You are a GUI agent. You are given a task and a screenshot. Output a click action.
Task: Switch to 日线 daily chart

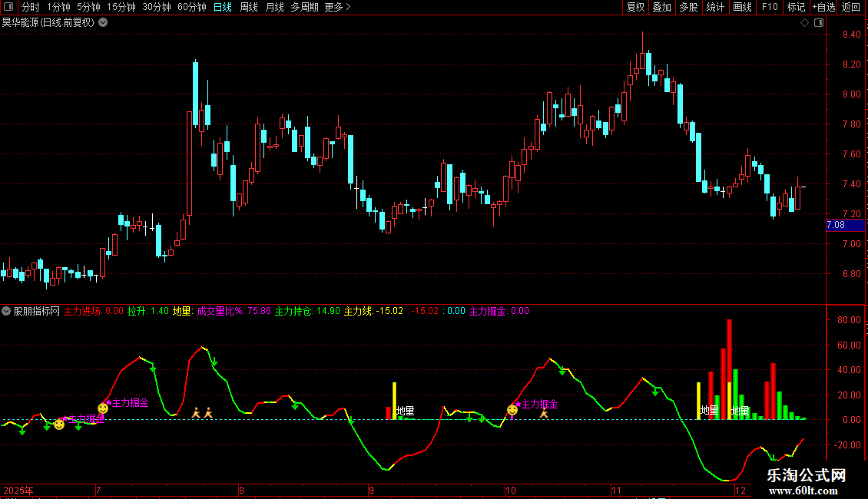pyautogui.click(x=223, y=7)
